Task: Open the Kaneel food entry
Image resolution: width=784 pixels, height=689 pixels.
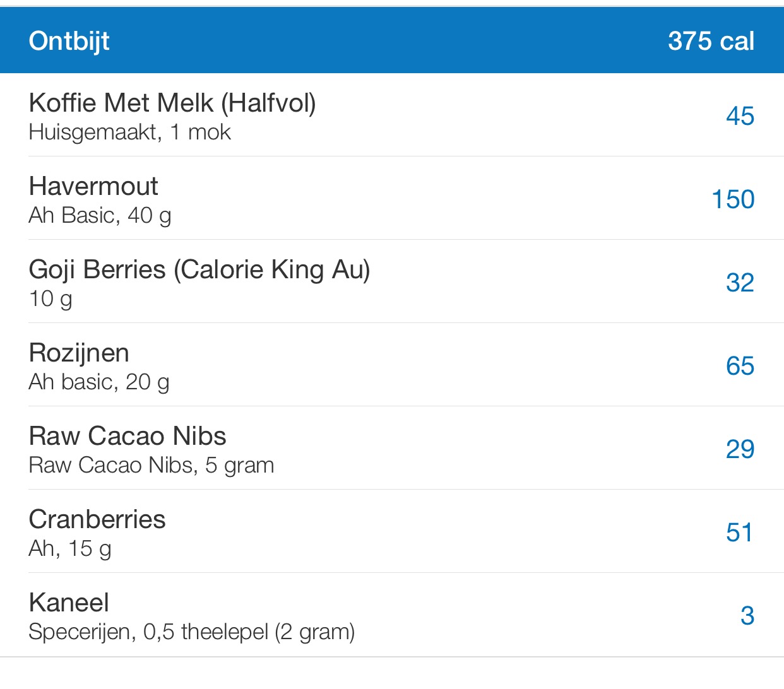Action: pyautogui.click(x=69, y=603)
